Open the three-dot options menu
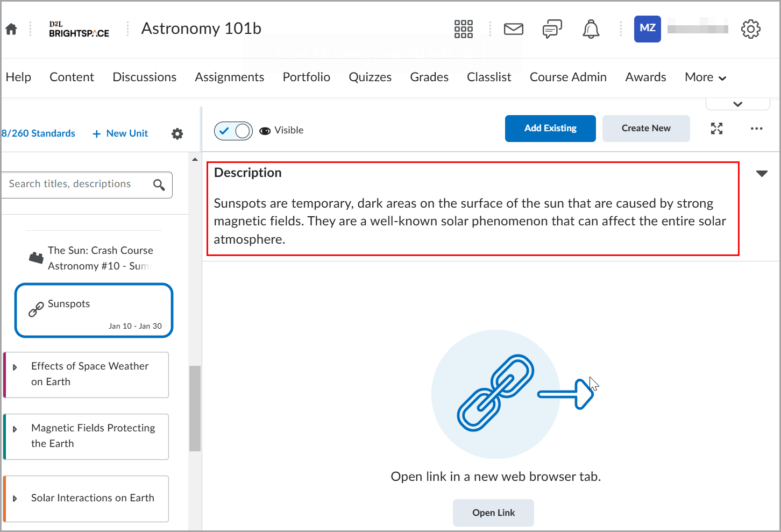The height and width of the screenshot is (532, 781). (756, 129)
